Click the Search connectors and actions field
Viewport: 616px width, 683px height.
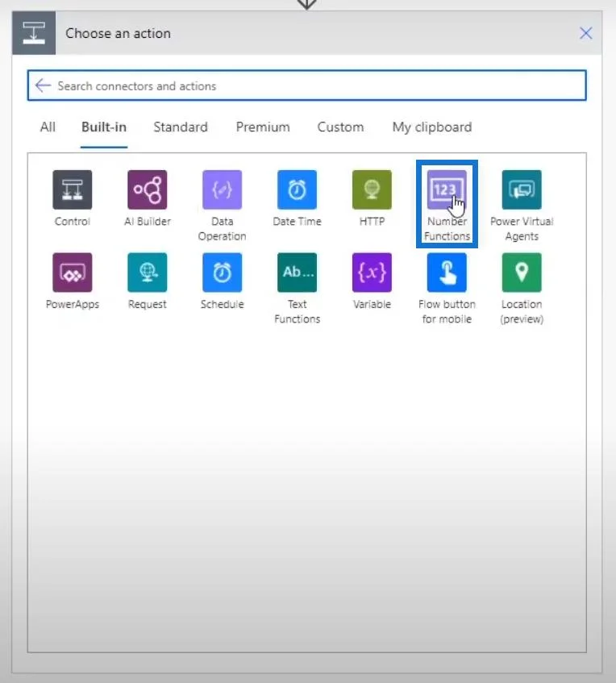pyautogui.click(x=306, y=85)
